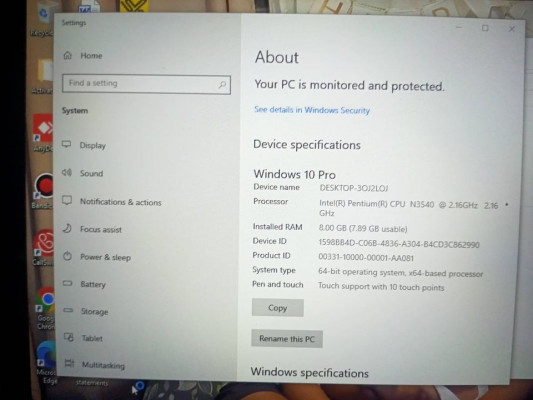Open Display settings

tap(92, 145)
